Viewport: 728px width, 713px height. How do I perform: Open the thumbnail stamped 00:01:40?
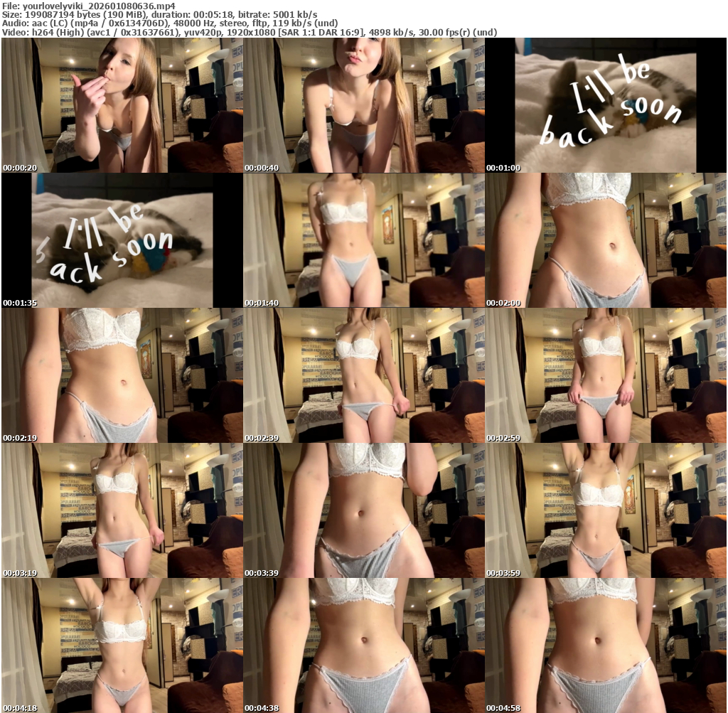[364, 240]
